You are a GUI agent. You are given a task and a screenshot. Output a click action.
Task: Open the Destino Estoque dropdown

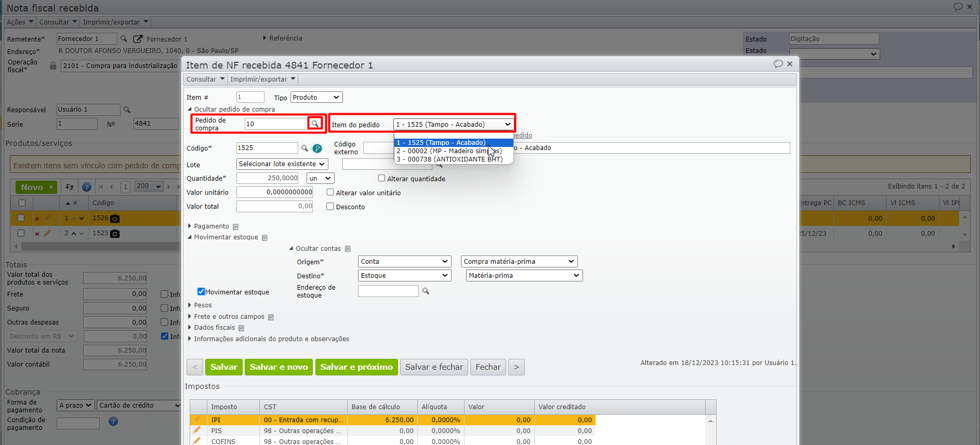(404, 276)
